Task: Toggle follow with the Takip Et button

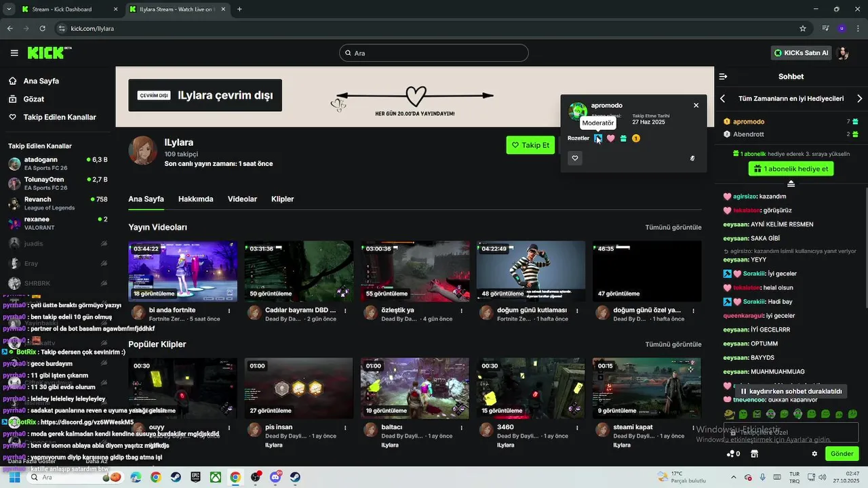Action: coord(530,145)
